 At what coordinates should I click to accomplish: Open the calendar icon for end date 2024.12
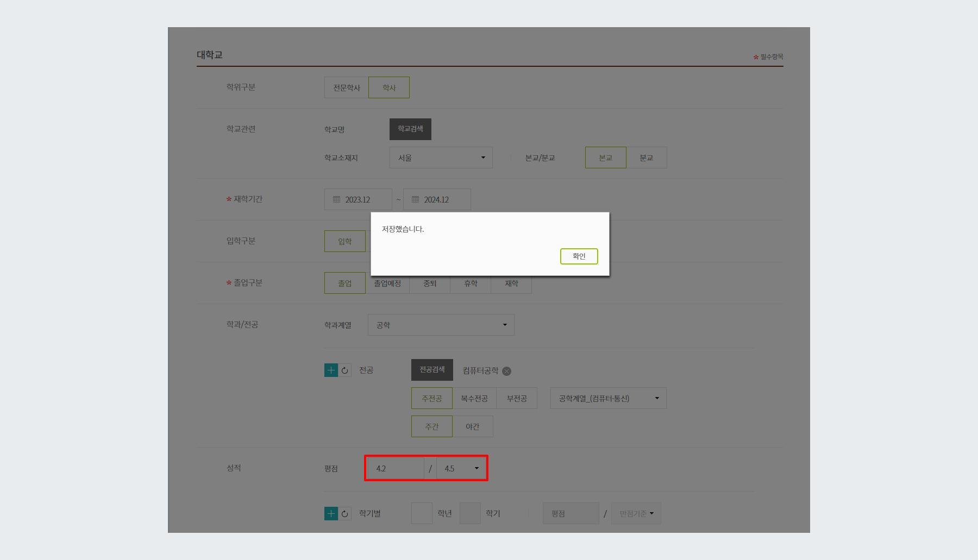tap(415, 199)
